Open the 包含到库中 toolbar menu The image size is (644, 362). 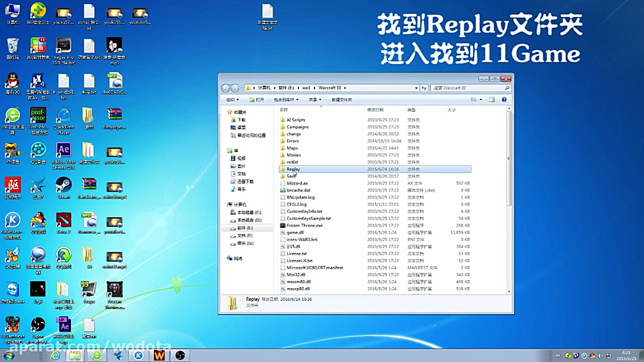[x=286, y=100]
